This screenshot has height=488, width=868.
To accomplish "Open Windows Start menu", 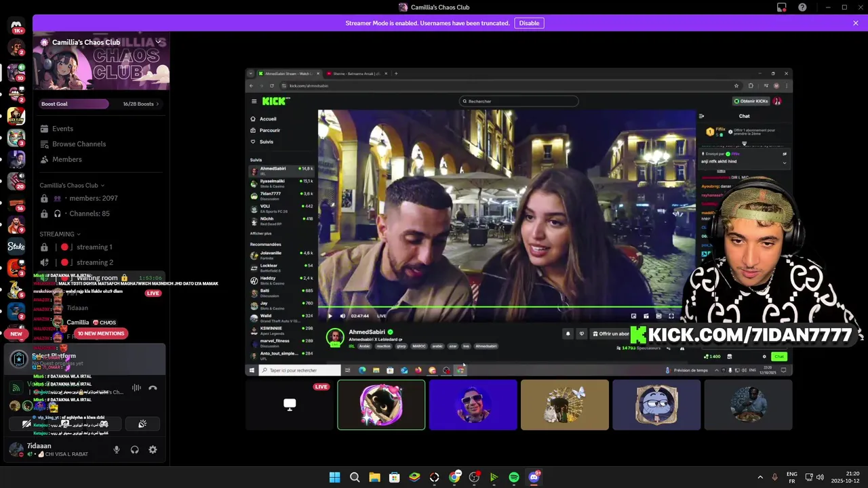I will [x=334, y=477].
